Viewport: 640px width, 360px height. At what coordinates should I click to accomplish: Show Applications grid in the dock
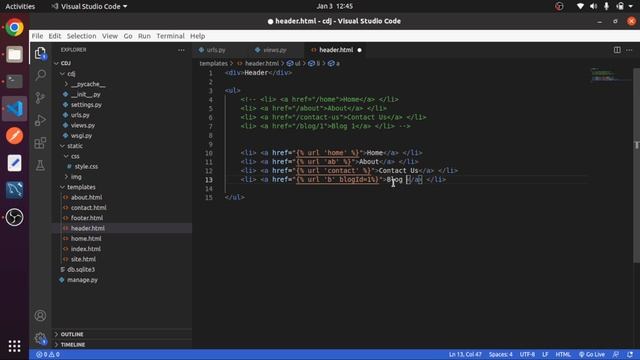pyautogui.click(x=14, y=346)
